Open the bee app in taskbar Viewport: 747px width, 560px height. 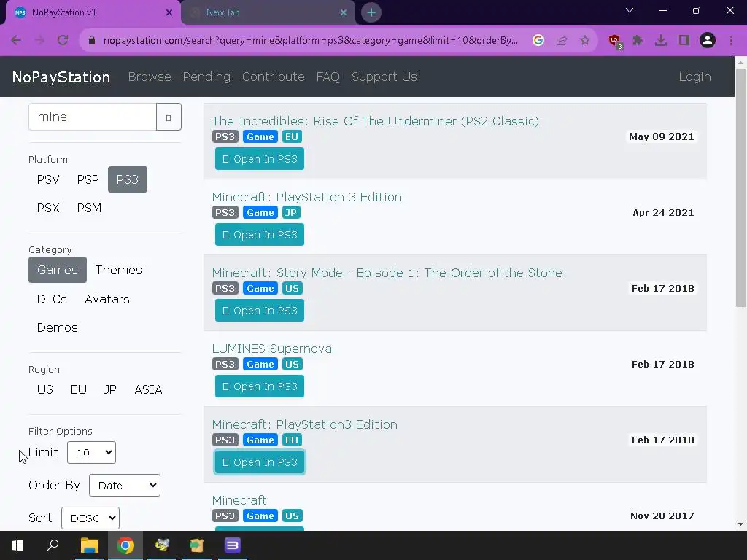tap(161, 545)
